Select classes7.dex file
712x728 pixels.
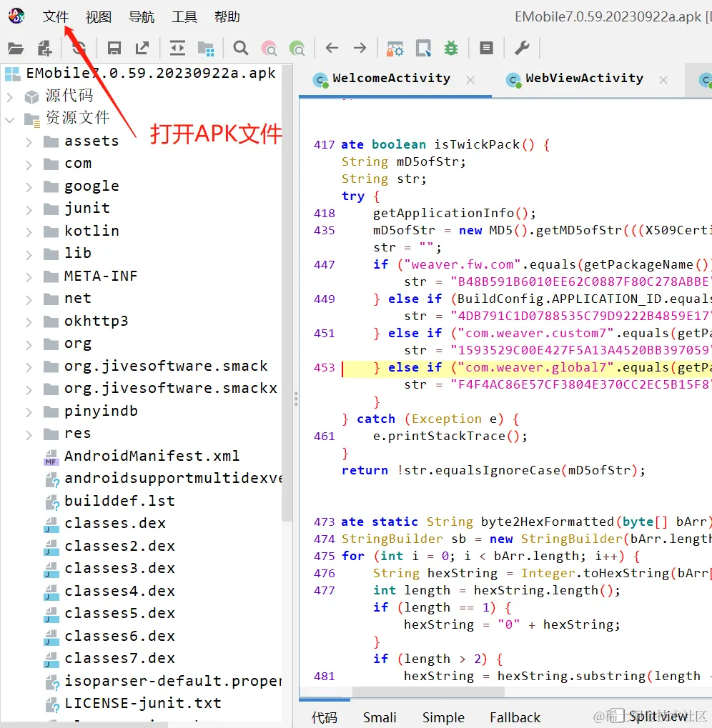point(119,659)
